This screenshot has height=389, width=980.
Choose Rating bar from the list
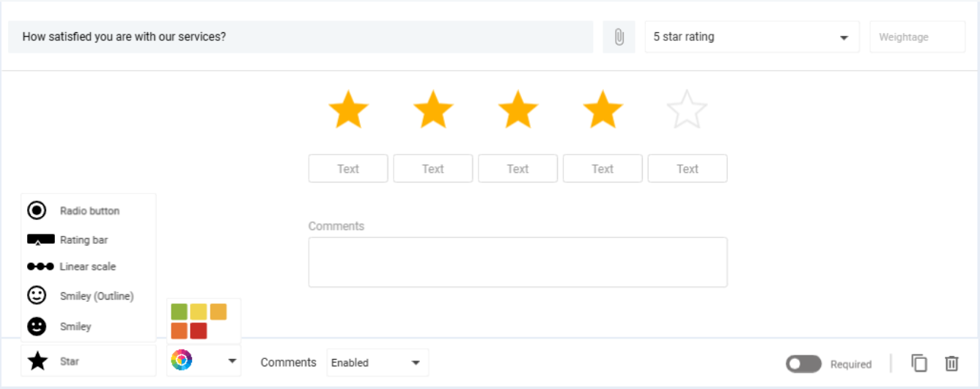tap(84, 240)
